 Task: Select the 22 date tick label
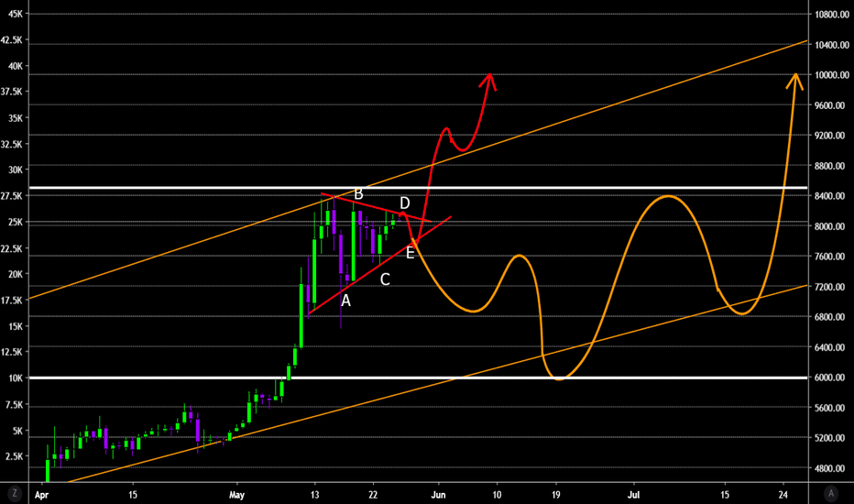[373, 495]
